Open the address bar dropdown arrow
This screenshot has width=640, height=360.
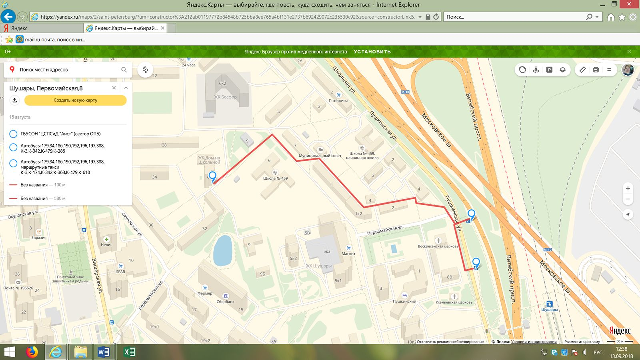coord(420,17)
